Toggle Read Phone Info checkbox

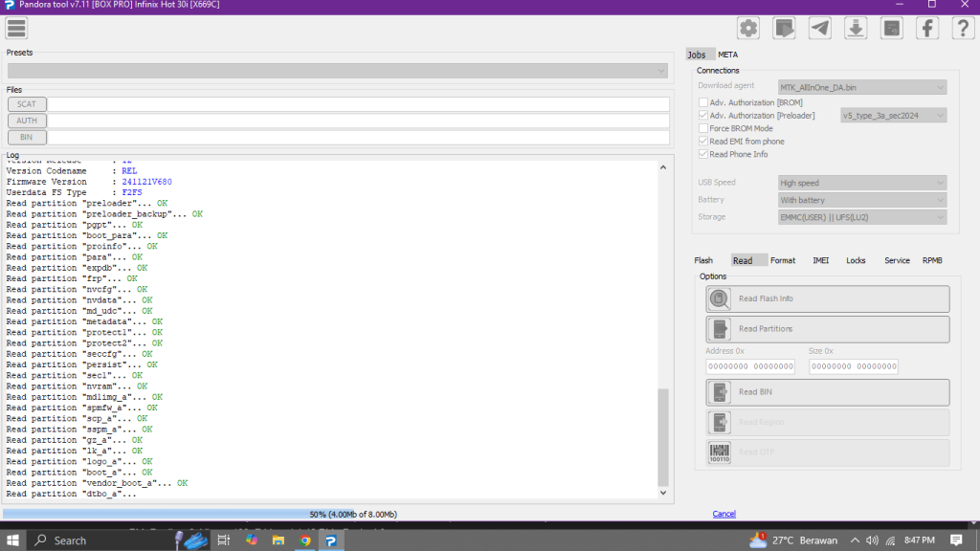click(703, 154)
